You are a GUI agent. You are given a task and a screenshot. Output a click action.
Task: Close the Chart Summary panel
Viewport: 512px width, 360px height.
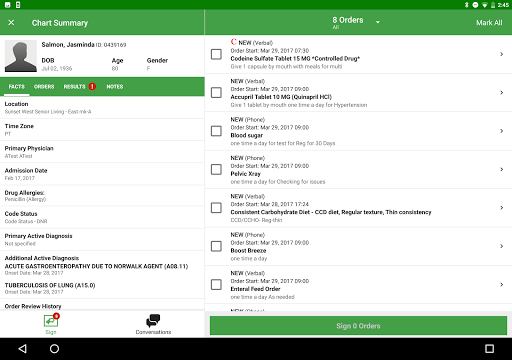point(11,23)
